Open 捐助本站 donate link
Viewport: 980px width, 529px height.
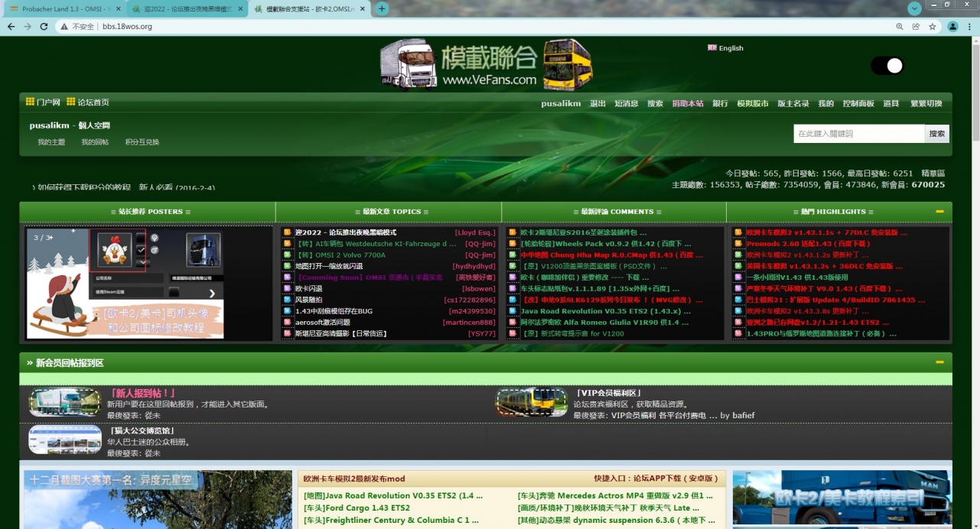click(688, 103)
